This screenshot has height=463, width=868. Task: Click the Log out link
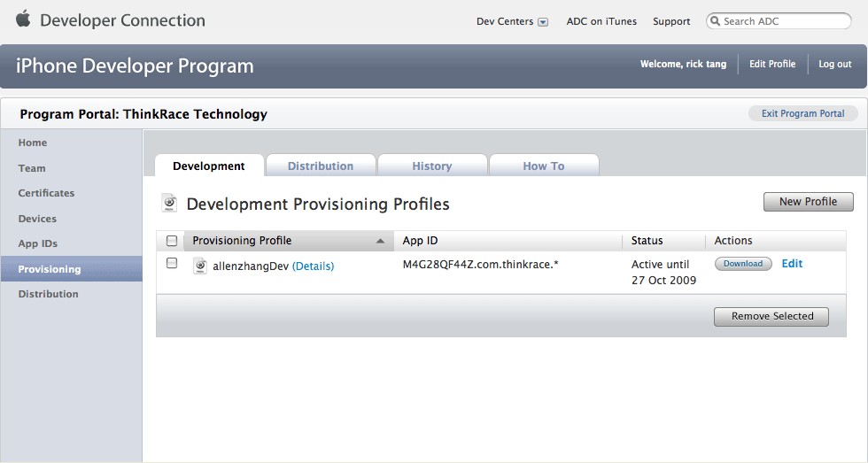click(834, 64)
